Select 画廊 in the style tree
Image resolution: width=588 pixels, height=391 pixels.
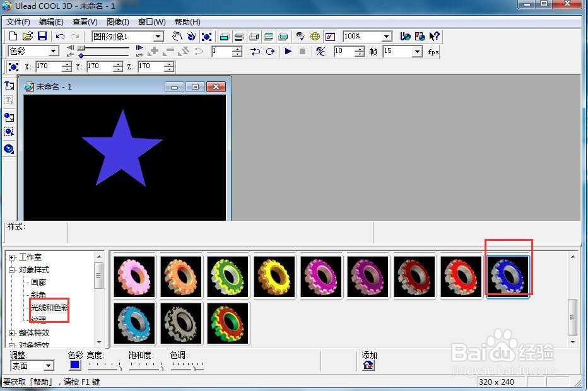click(x=38, y=283)
